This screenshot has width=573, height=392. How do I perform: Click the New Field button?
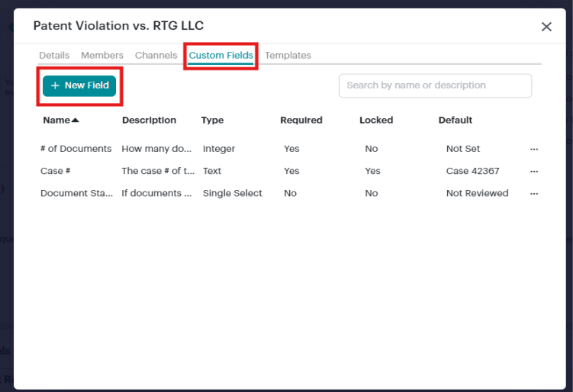(79, 86)
